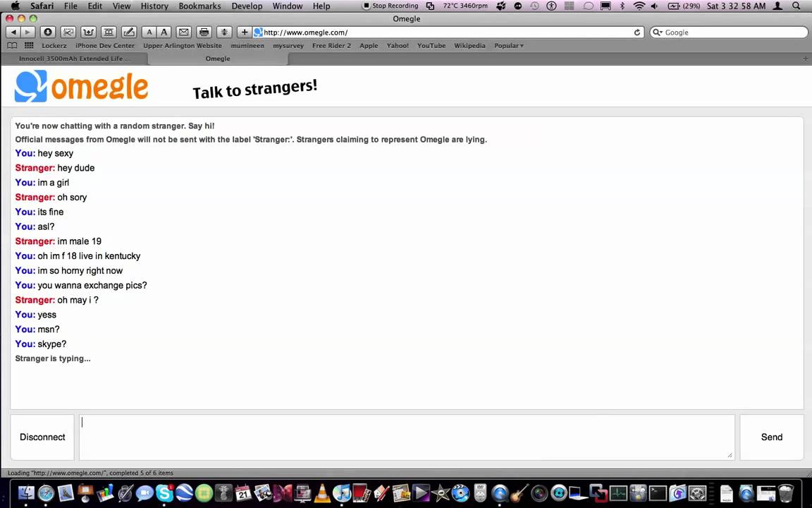Screen dimensions: 812x508
Task: Open Google Earth in the dock
Action: 184,493
